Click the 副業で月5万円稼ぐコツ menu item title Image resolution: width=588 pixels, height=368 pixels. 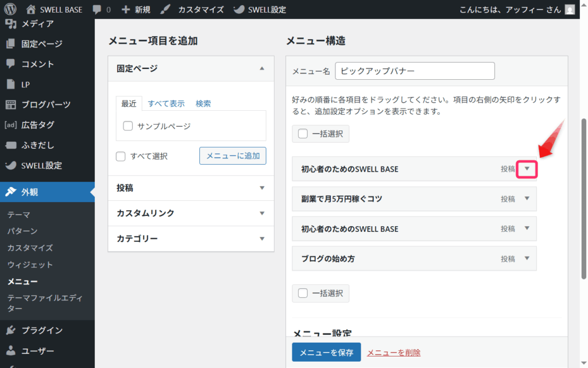[342, 199]
